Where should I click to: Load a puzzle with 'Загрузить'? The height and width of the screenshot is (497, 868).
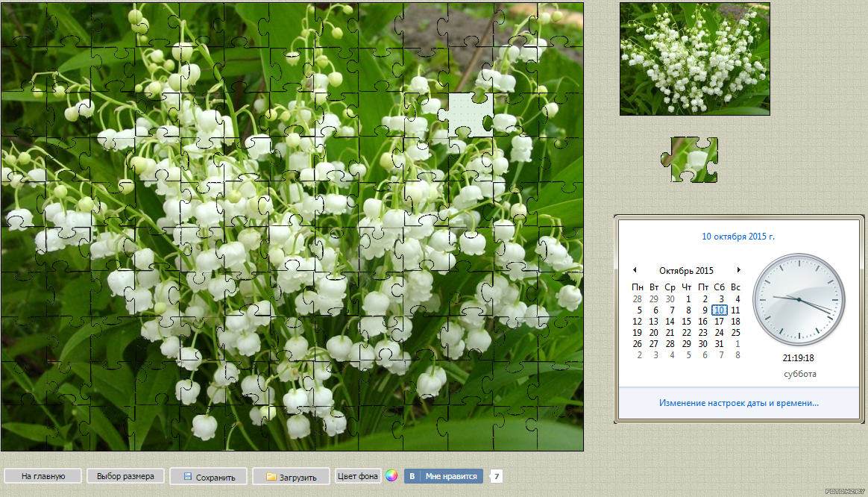tap(291, 477)
